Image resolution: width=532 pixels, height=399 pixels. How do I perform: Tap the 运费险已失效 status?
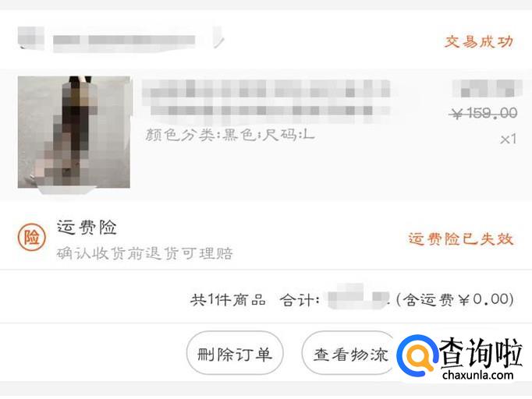[461, 239]
